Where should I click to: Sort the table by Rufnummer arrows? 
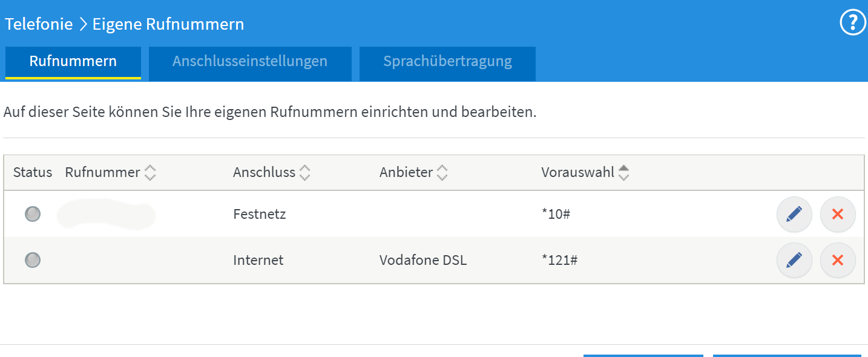[150, 173]
